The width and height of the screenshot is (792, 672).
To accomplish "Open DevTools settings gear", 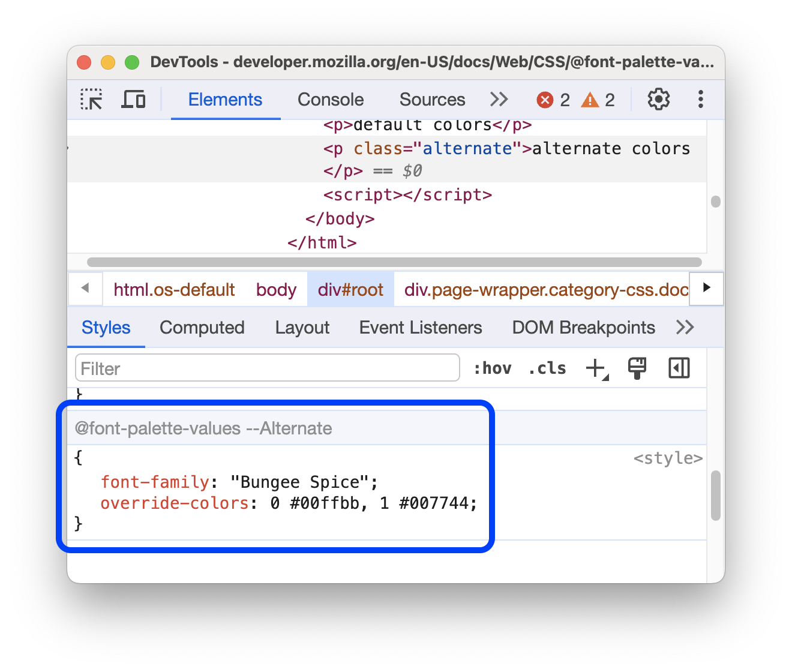I will click(x=658, y=99).
